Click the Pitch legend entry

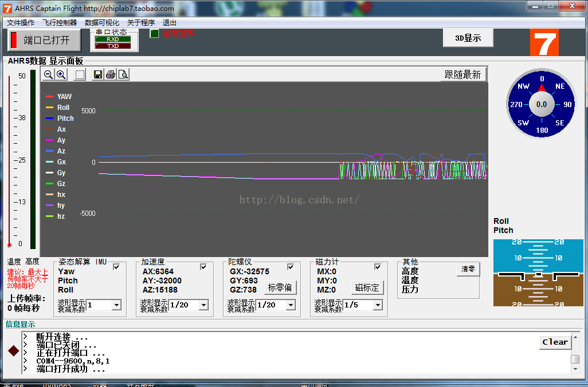(x=60, y=119)
